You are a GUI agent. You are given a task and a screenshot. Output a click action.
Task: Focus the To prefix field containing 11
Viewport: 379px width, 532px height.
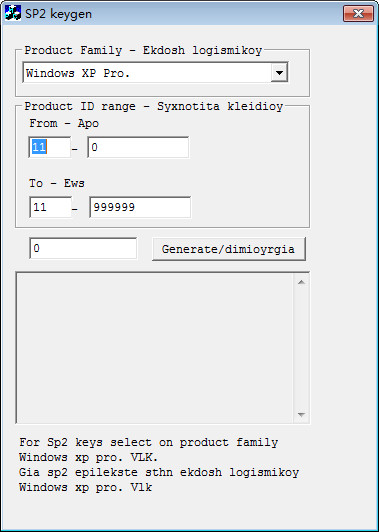coord(51,207)
